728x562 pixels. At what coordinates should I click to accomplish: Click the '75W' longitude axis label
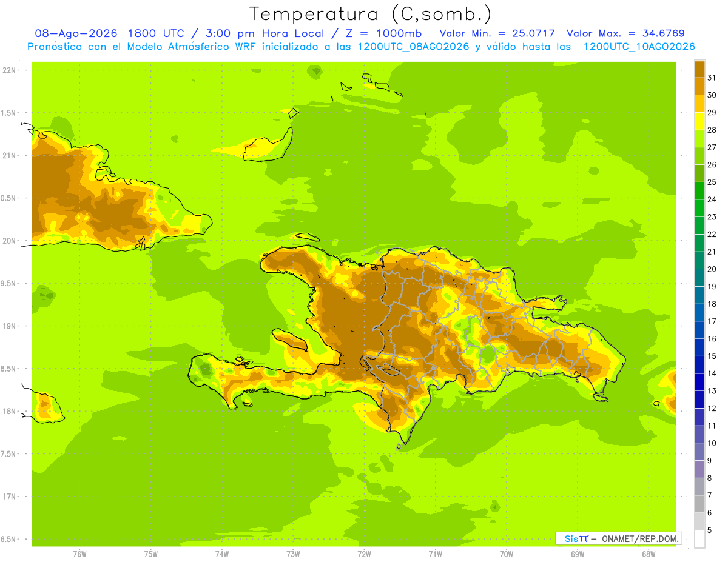pyautogui.click(x=150, y=554)
